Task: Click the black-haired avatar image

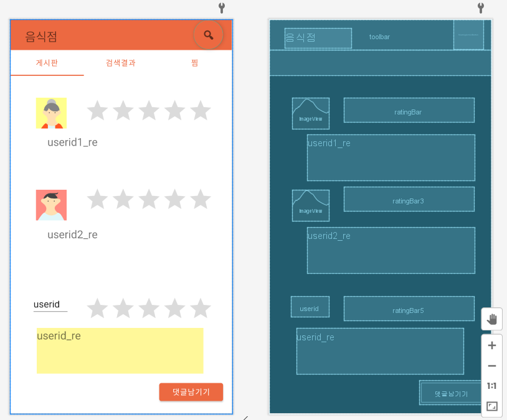Action: tap(52, 205)
